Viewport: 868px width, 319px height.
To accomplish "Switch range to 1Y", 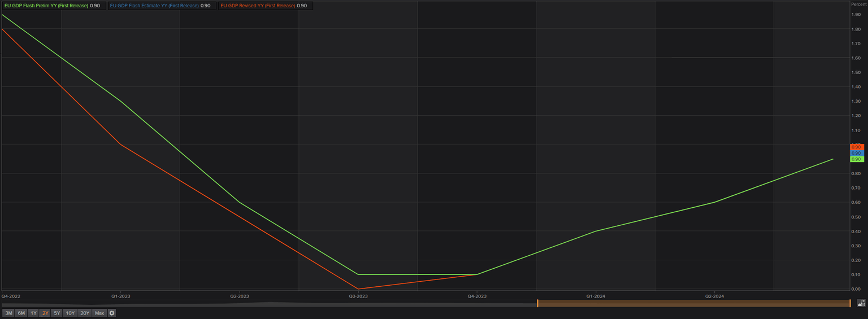I will click(x=33, y=313).
